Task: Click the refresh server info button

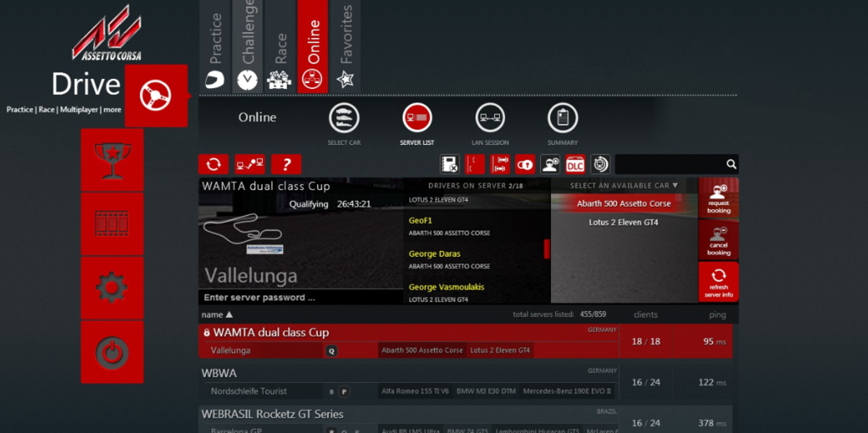Action: 718,282
